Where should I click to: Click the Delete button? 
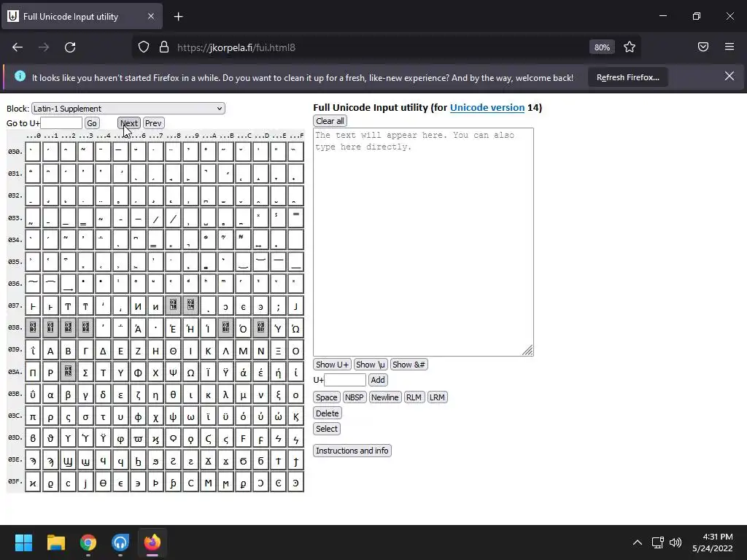click(x=328, y=413)
